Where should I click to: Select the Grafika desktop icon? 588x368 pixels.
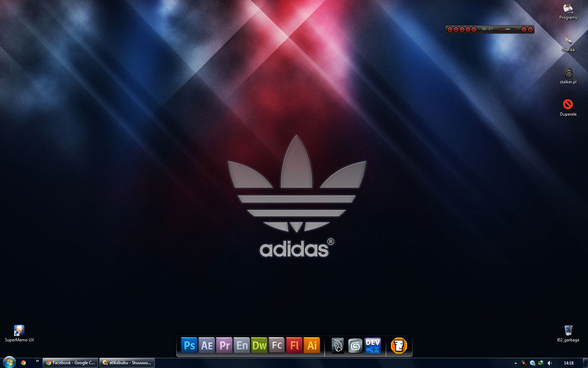(568, 44)
